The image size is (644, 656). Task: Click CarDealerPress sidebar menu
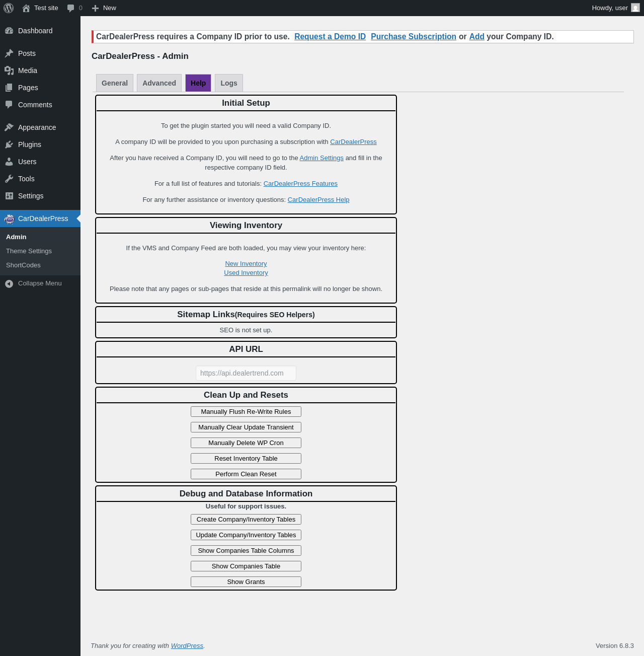pyautogui.click(x=40, y=218)
